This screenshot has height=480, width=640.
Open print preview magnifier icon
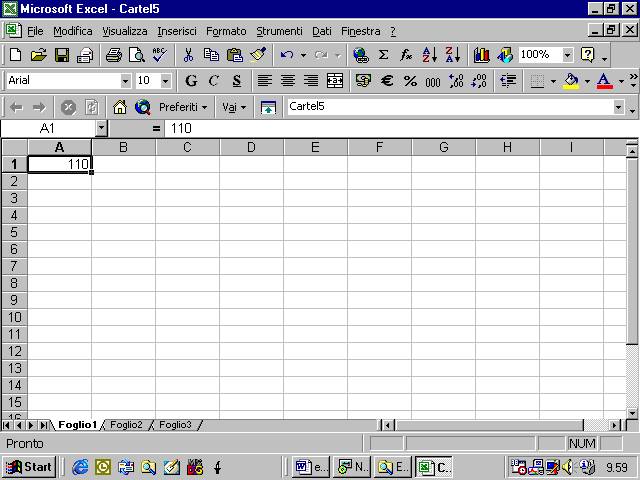137,55
